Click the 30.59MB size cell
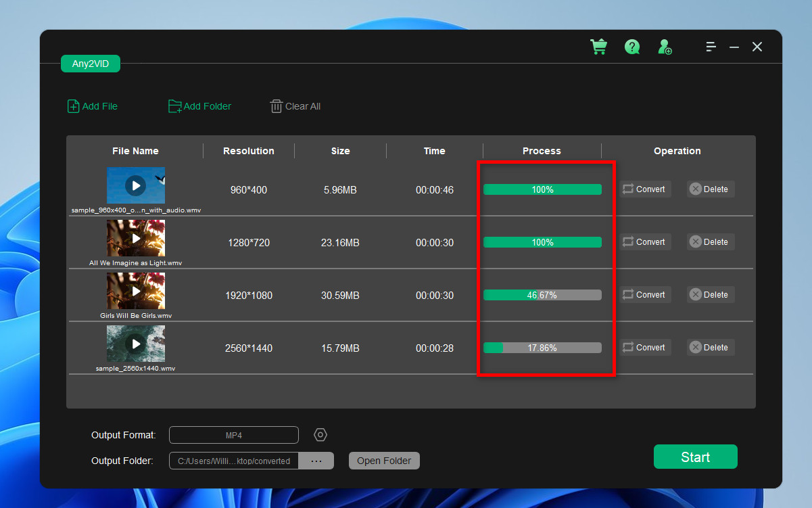The height and width of the screenshot is (508, 812). [340, 296]
